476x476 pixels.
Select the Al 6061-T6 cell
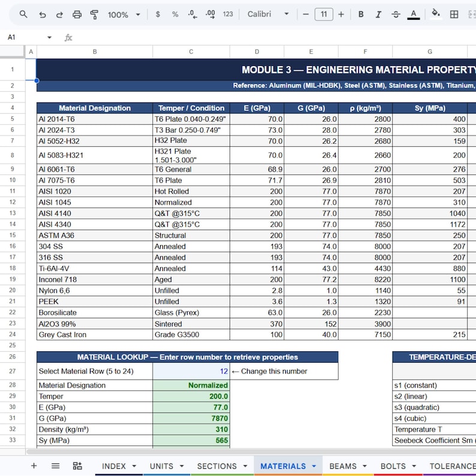click(x=95, y=169)
